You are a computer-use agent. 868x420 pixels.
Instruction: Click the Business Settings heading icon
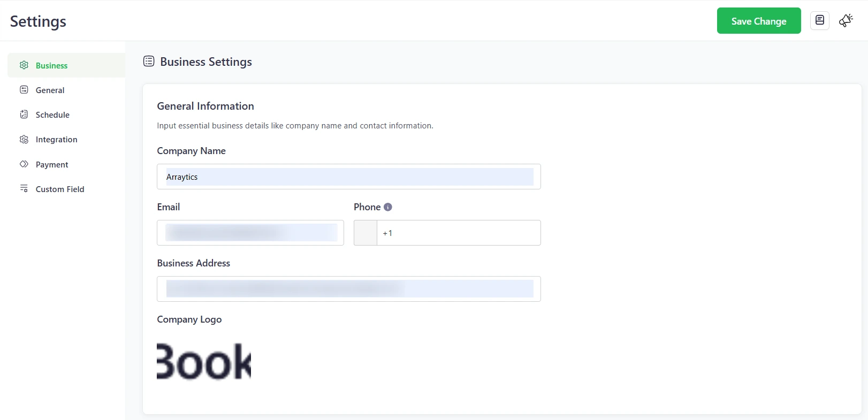[x=149, y=62]
